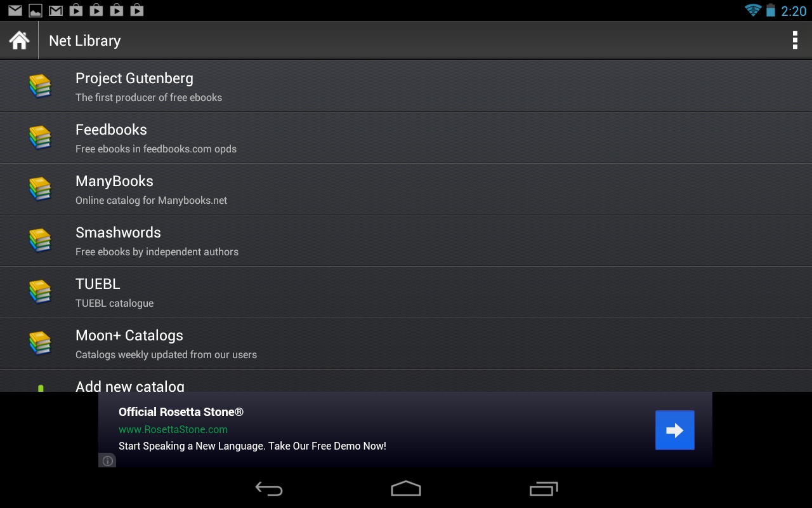Click the ManyBooks book stack icon
This screenshot has width=812, height=508.
(40, 189)
